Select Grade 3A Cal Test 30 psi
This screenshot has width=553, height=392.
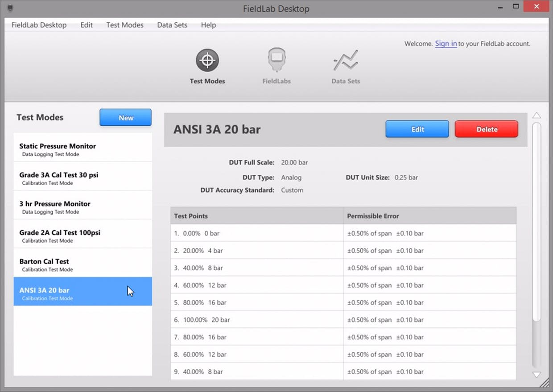pos(83,176)
